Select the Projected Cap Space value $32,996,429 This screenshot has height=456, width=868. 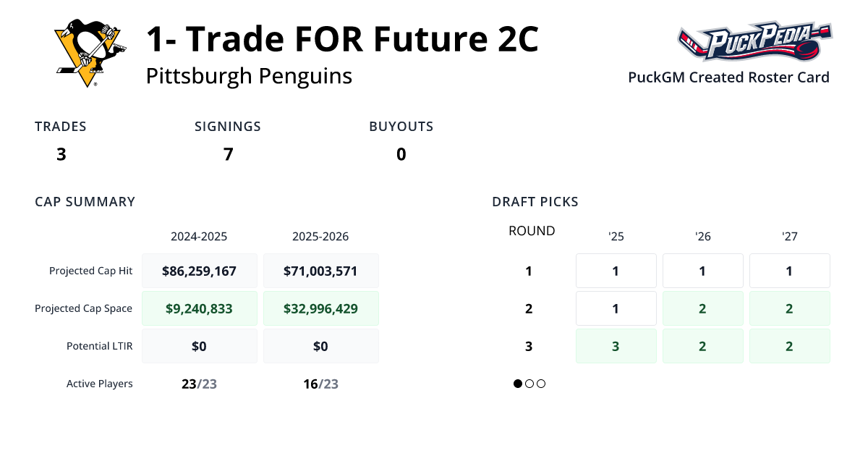320,308
